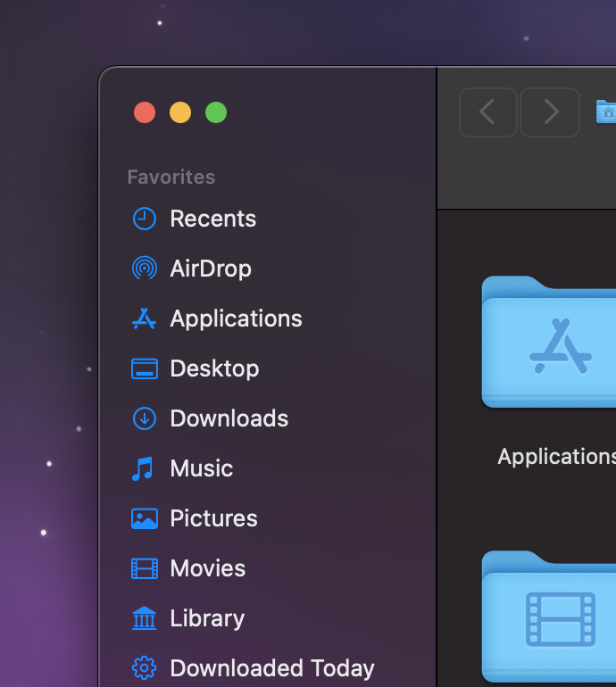Select the Applications folder thumbnail

pyautogui.click(x=549, y=342)
